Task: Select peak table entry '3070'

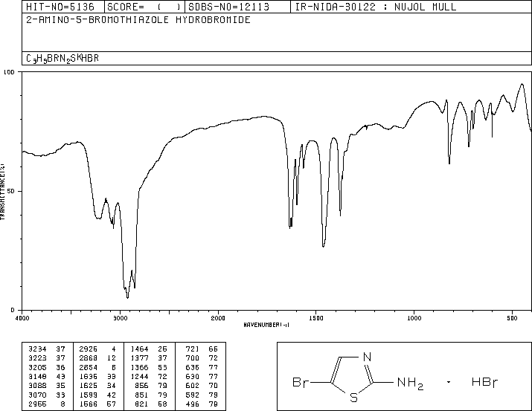Action: pos(38,395)
